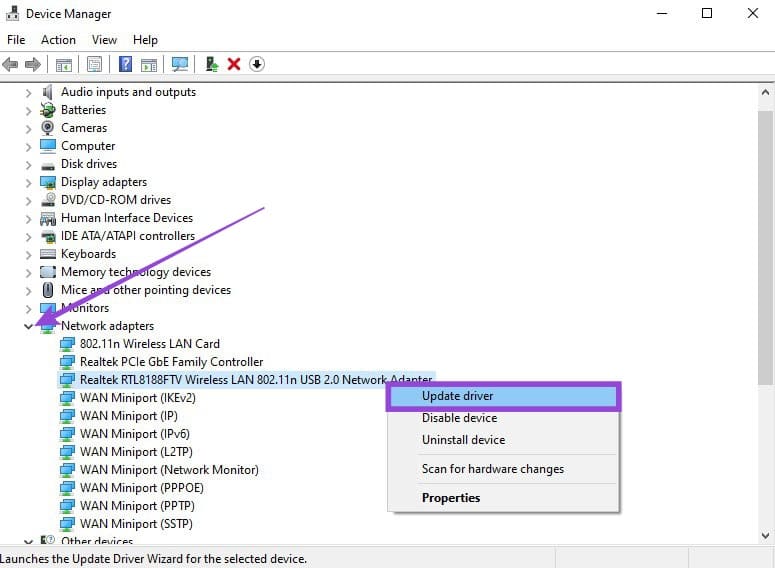This screenshot has height=568, width=775.
Task: Select Realtek PCIe GbE Family Controller
Action: click(x=172, y=362)
